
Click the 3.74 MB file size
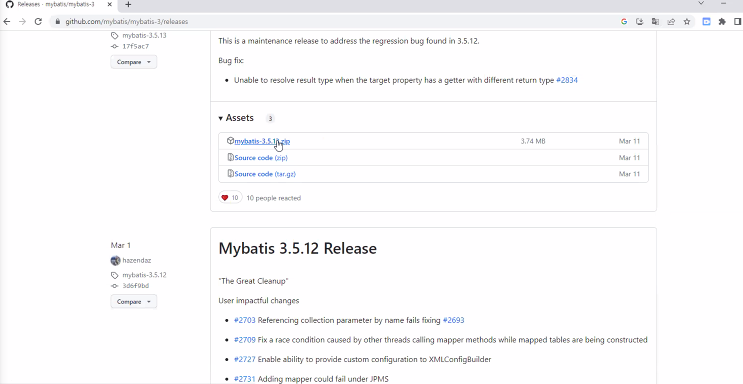(533, 141)
